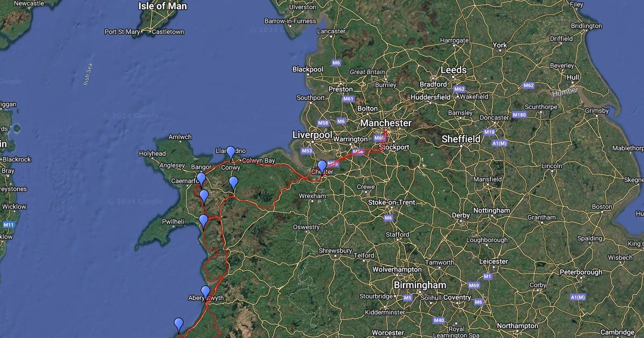This screenshot has height=338, width=644.
Task: Click the blue pin south of Conwy
Action: point(233,183)
